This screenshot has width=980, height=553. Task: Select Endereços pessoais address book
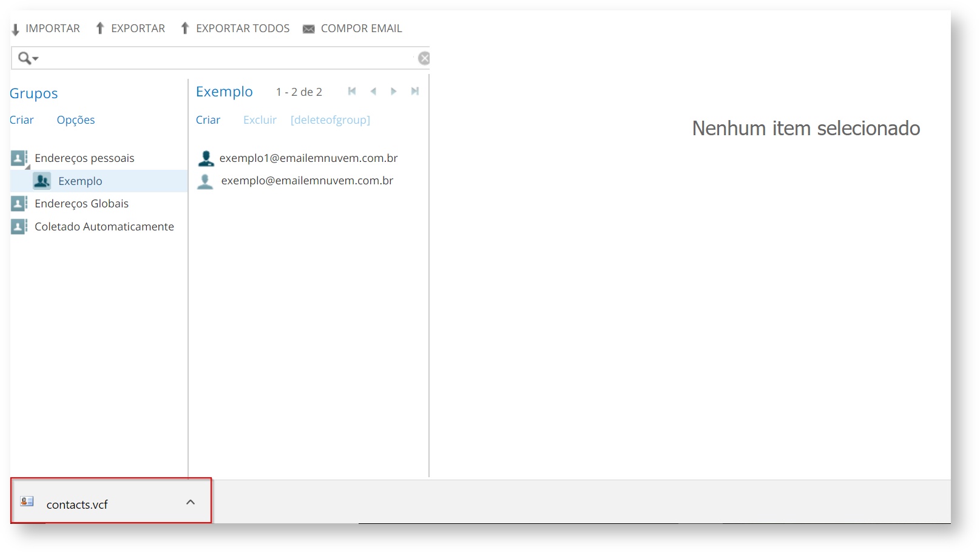[84, 158]
